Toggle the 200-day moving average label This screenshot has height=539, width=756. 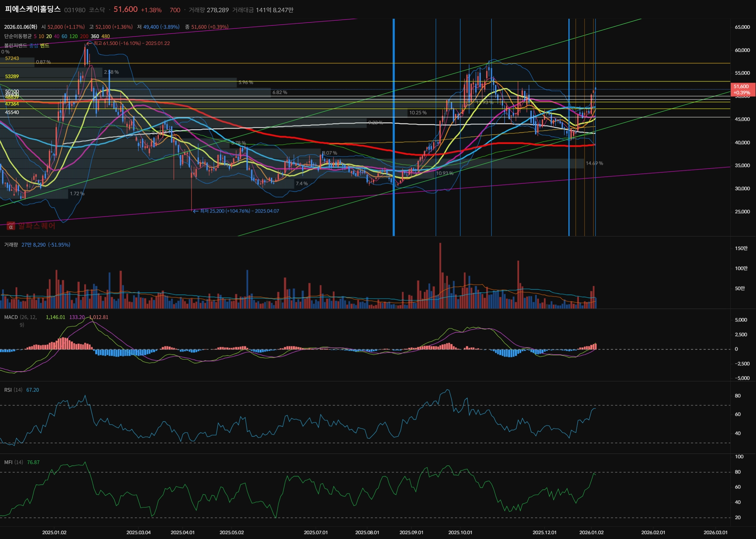(x=84, y=36)
